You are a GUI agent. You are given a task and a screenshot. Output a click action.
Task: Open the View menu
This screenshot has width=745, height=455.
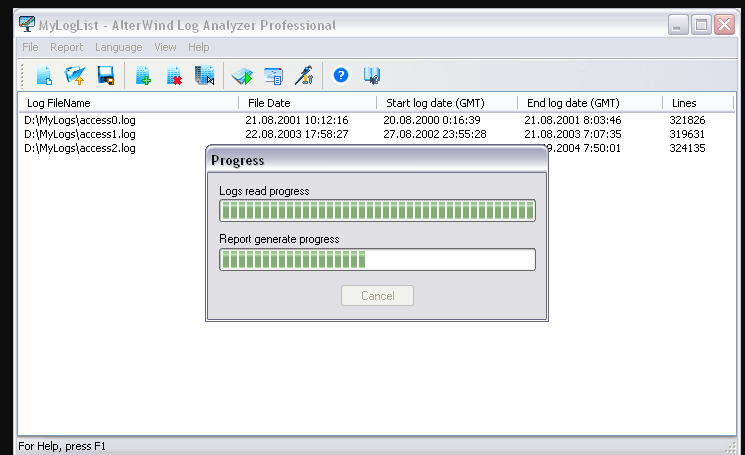[165, 47]
